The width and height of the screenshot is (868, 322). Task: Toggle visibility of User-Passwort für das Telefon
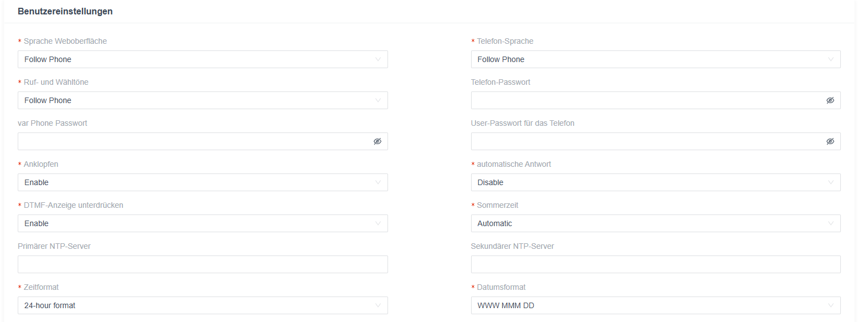pyautogui.click(x=830, y=141)
